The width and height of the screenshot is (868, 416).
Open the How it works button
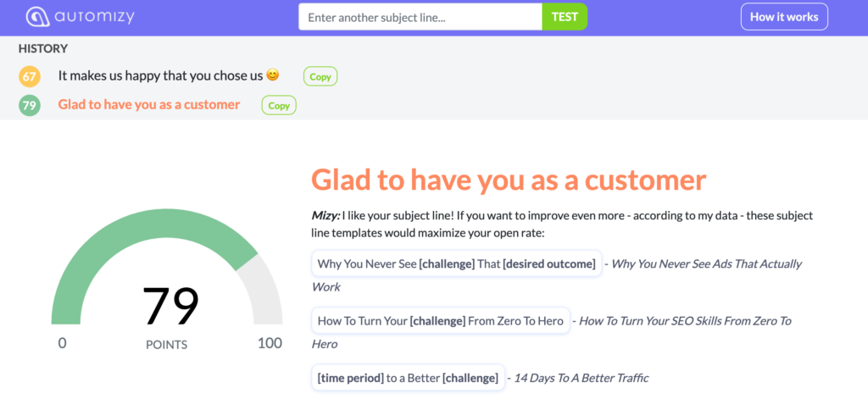[x=784, y=17]
